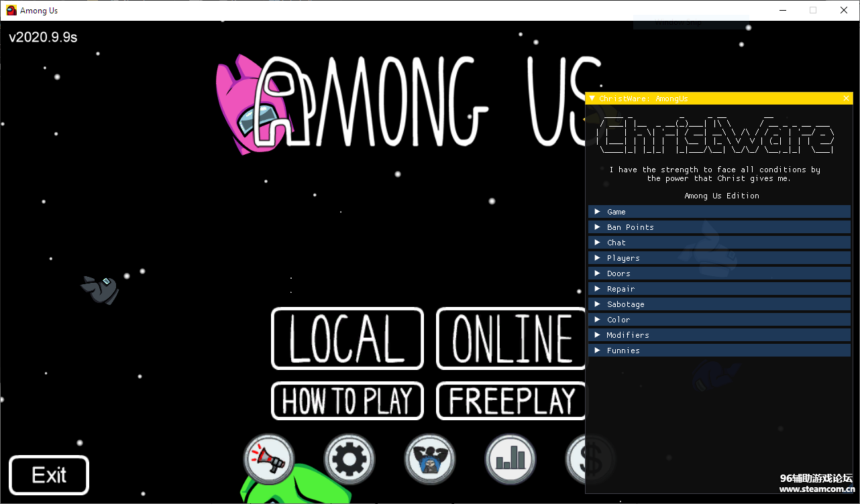This screenshot has width=860, height=504.
Task: Click the LOCAL game button
Action: coord(347,338)
